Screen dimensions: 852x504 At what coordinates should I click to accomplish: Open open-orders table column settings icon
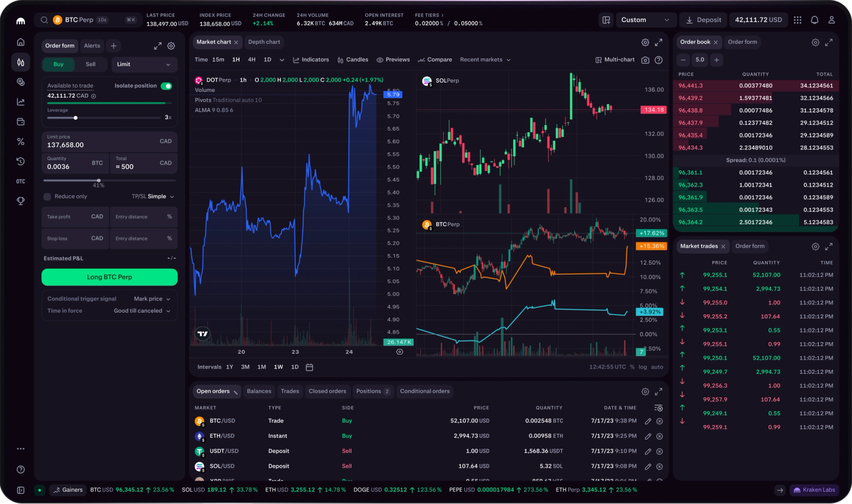click(658, 408)
